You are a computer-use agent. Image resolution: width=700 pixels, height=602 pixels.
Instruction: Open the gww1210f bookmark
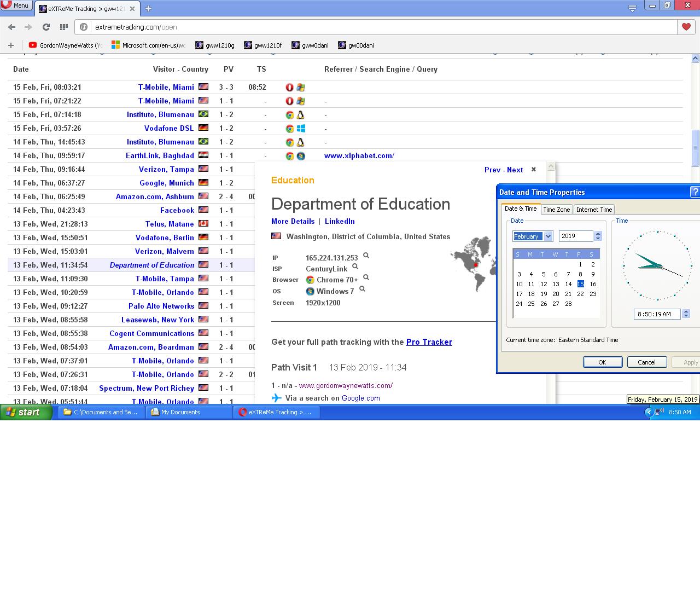pos(263,45)
